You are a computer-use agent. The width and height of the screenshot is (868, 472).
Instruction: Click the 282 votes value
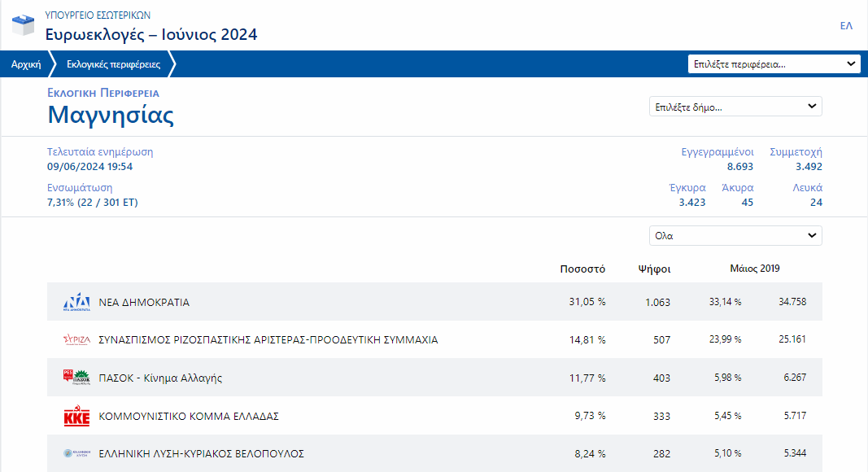click(661, 454)
